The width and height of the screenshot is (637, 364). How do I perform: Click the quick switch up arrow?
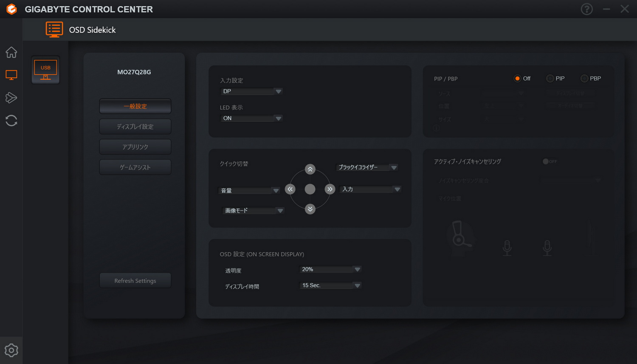pyautogui.click(x=310, y=169)
